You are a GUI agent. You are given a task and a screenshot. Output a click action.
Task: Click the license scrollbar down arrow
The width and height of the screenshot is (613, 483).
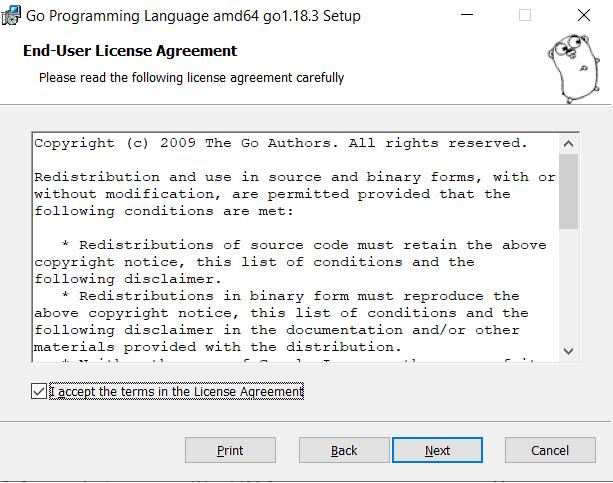point(568,351)
